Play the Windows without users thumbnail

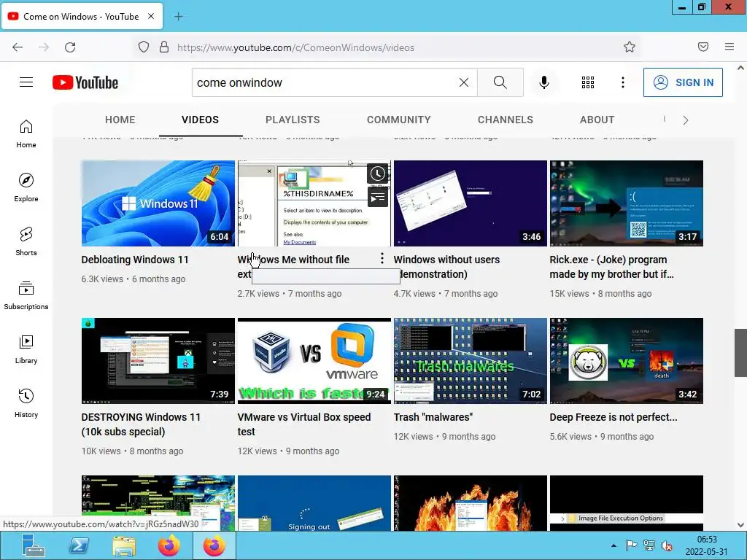471,203
